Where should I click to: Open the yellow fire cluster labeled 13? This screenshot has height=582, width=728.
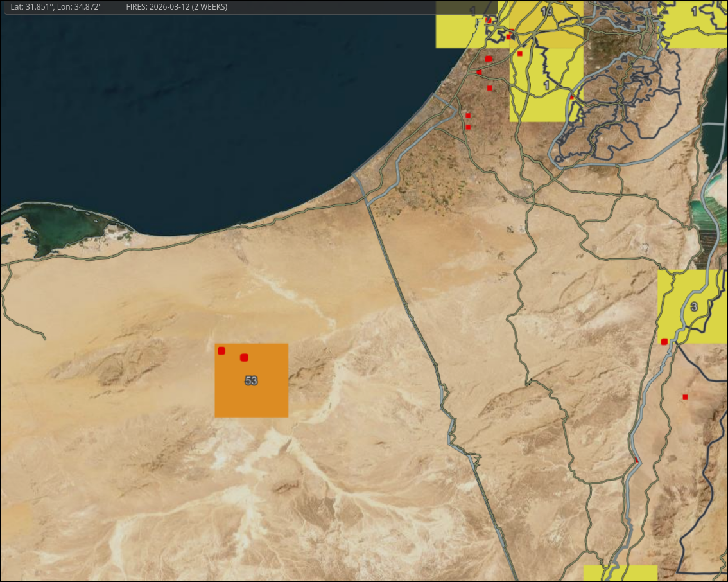(546, 24)
